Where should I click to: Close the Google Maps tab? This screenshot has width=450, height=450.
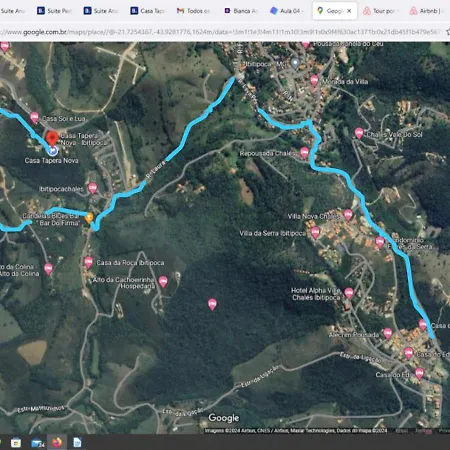click(x=349, y=11)
